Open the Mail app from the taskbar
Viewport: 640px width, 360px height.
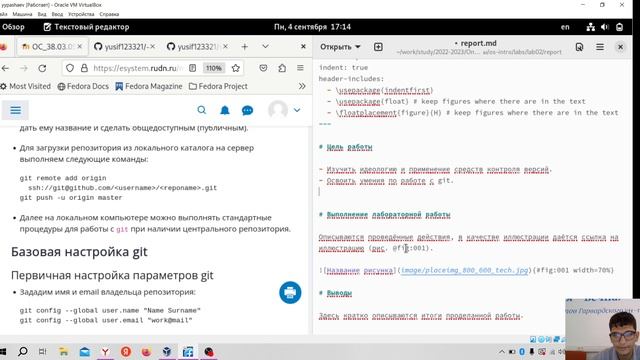[84, 351]
